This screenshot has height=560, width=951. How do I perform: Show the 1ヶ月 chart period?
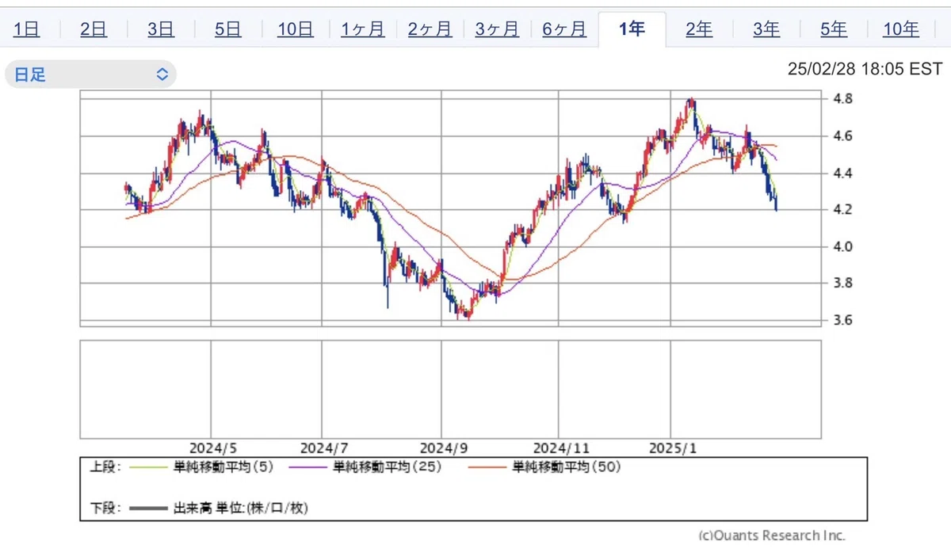click(x=363, y=29)
